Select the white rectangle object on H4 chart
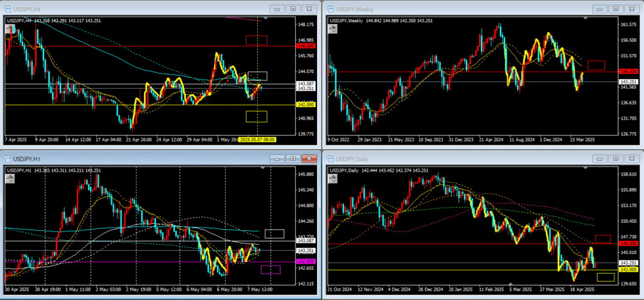This screenshot has height=300, width=644. pyautogui.click(x=257, y=76)
